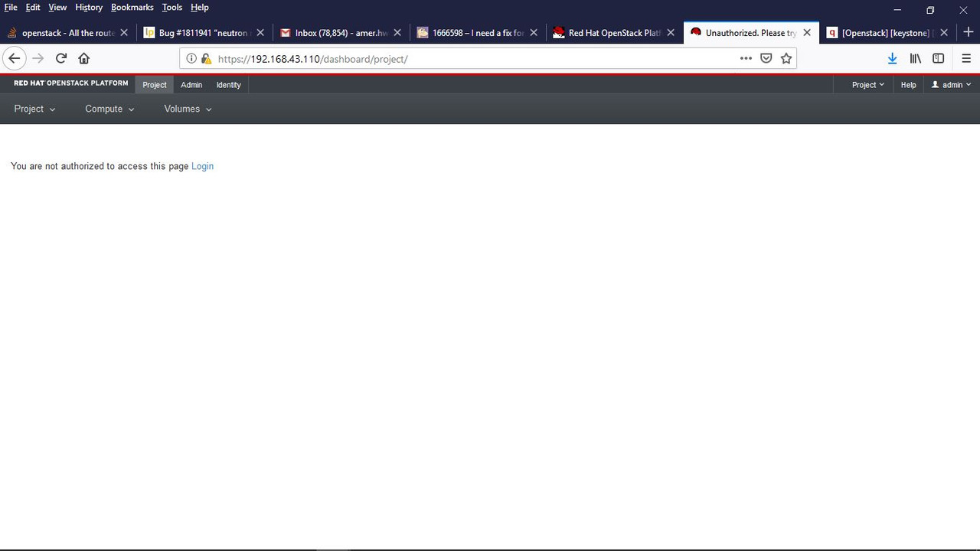Bookmark this page with star icon
This screenshot has width=980, height=551.
(x=786, y=58)
